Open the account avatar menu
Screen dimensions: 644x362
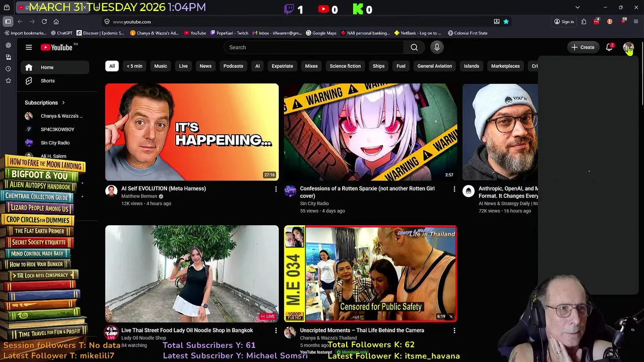[628, 47]
